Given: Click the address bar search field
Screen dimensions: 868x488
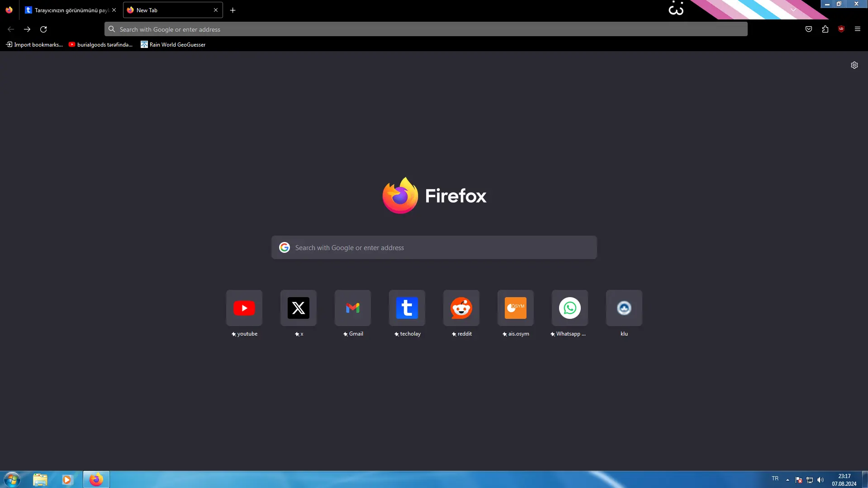Looking at the screenshot, I should (x=426, y=29).
